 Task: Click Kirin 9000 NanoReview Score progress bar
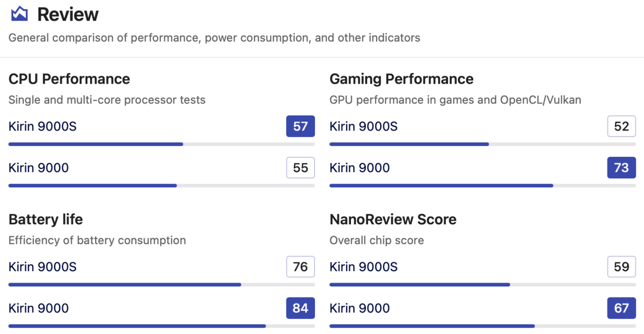pos(482,326)
